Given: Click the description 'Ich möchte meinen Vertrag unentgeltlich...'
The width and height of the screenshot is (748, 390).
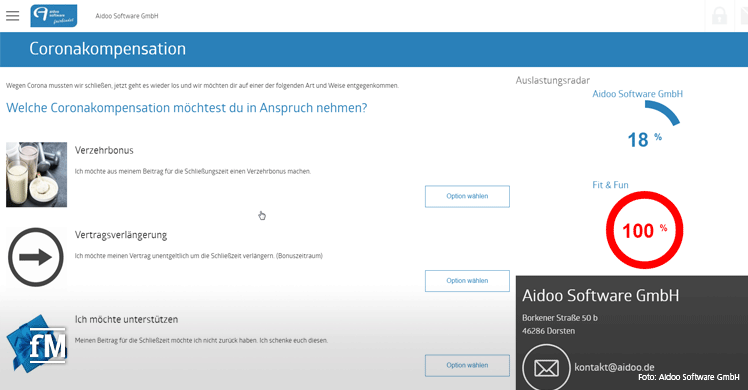Looking at the screenshot, I should point(198,256).
